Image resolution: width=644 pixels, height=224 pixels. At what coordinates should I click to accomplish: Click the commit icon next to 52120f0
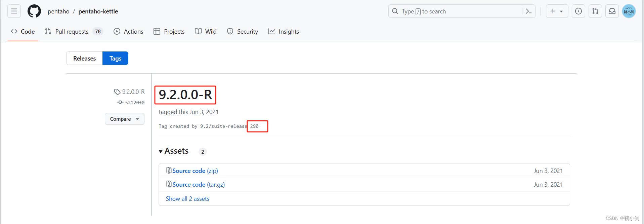[x=120, y=102]
